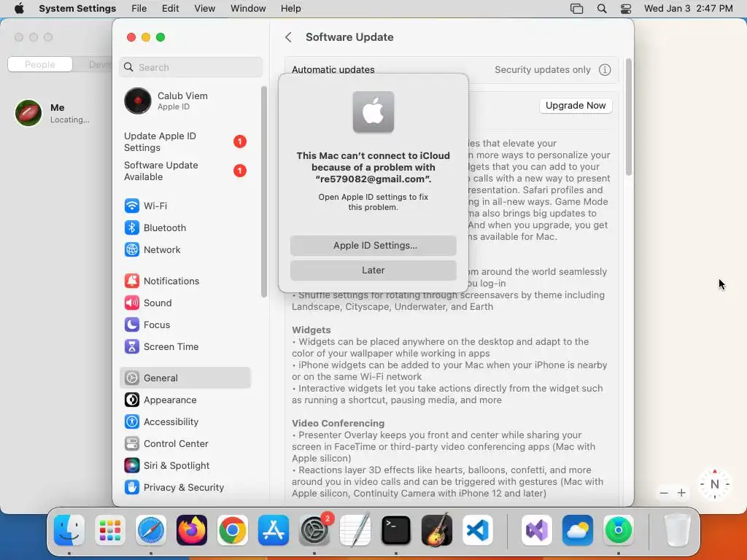747x560 pixels.
Task: Click the automatic updates info icon
Action: click(x=605, y=70)
